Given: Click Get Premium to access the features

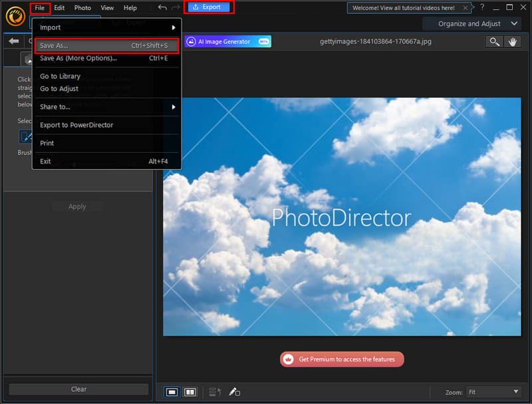Looking at the screenshot, I should pos(342,359).
